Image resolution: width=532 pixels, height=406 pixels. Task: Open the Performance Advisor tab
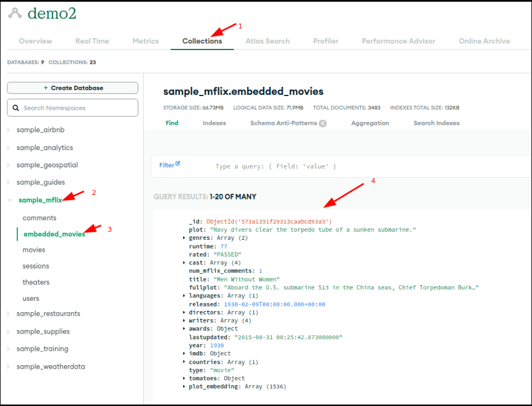398,41
